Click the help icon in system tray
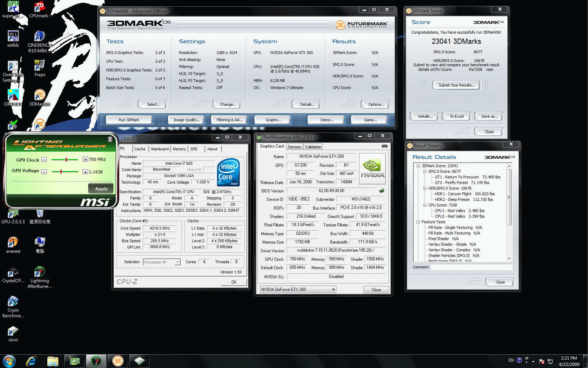The image size is (588, 368). pos(519,360)
